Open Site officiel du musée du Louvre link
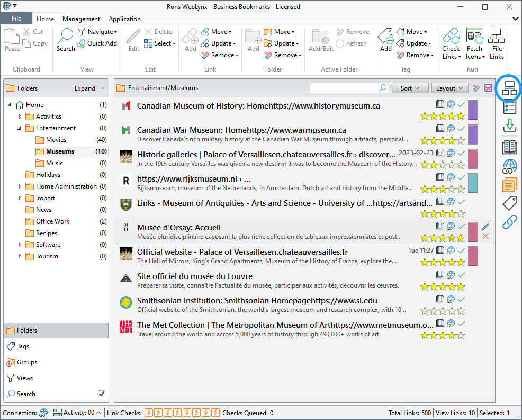This screenshot has width=522, height=420. pos(195,276)
